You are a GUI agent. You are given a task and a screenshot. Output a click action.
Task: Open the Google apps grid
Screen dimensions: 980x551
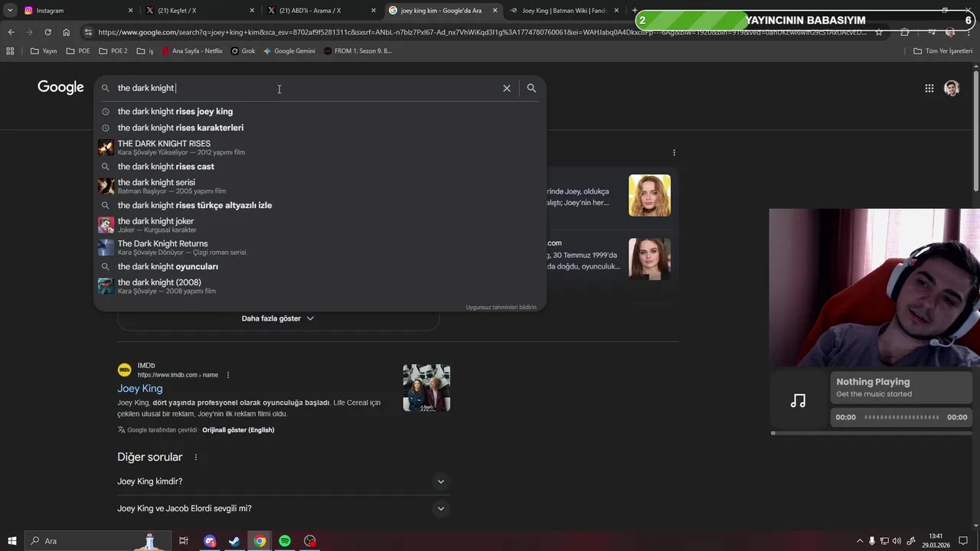(929, 88)
